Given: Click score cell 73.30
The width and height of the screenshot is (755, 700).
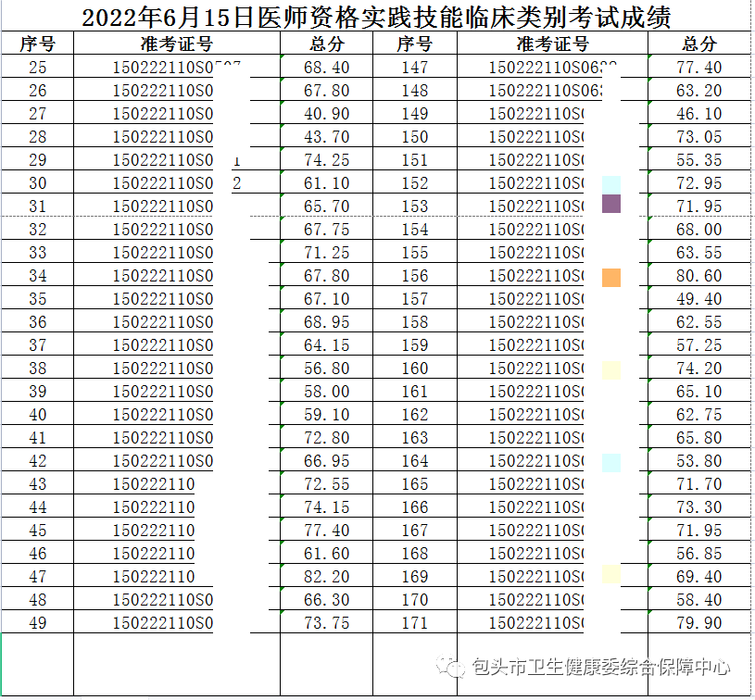Looking at the screenshot, I should 699,506.
